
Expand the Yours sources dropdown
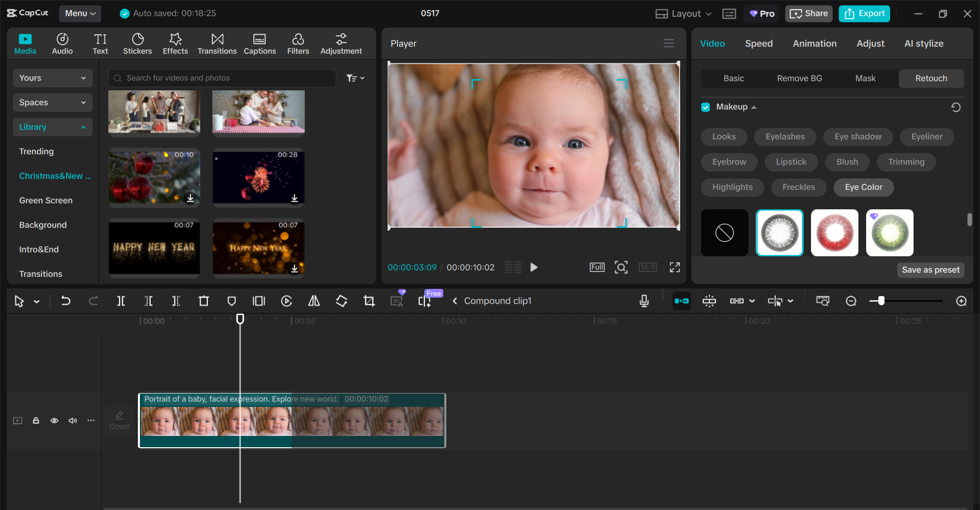coord(52,78)
